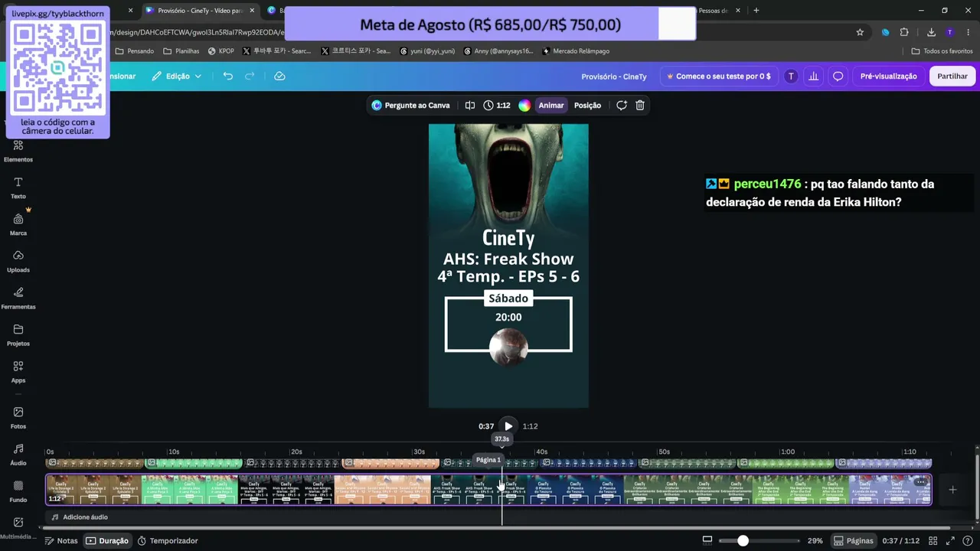Open the split page icon in floating toolbar
980x551 pixels.
tap(470, 106)
